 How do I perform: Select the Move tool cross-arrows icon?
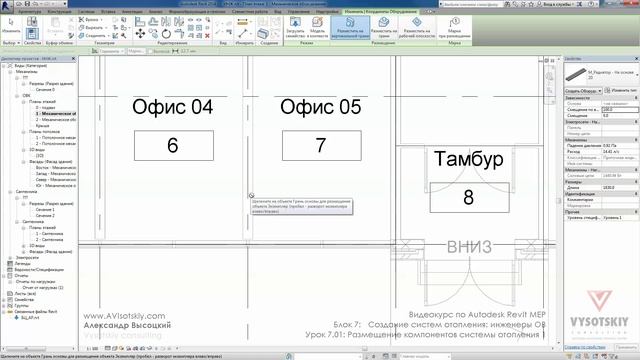click(140, 34)
